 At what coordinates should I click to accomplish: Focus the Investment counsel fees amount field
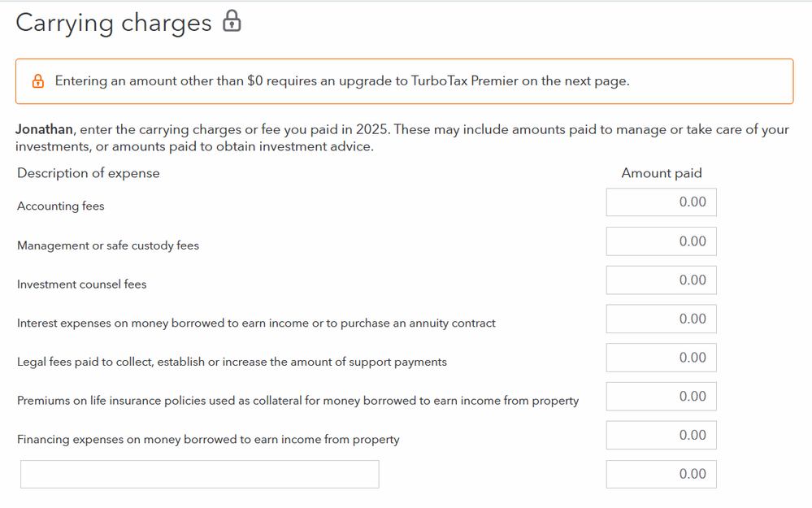click(x=661, y=280)
